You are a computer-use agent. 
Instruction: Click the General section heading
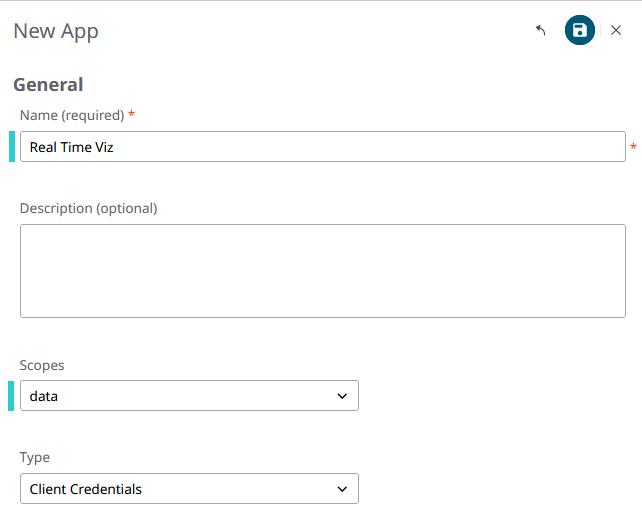pyautogui.click(x=48, y=85)
